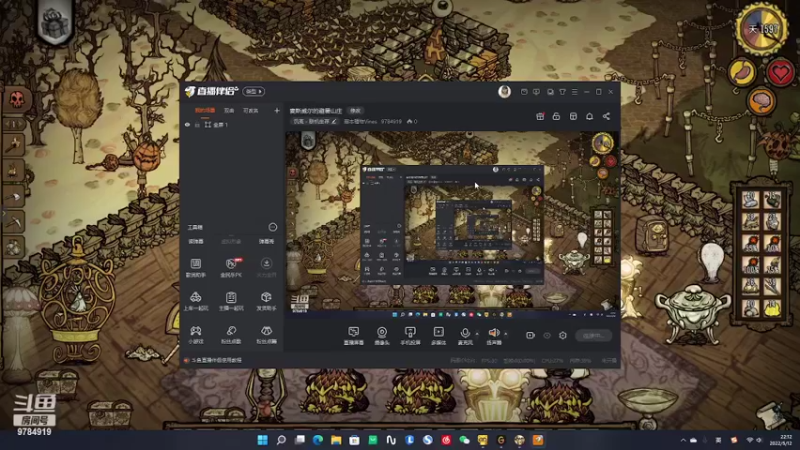The height and width of the screenshot is (450, 800).
Task: Start recording with the camcorder icon
Action: (530, 335)
